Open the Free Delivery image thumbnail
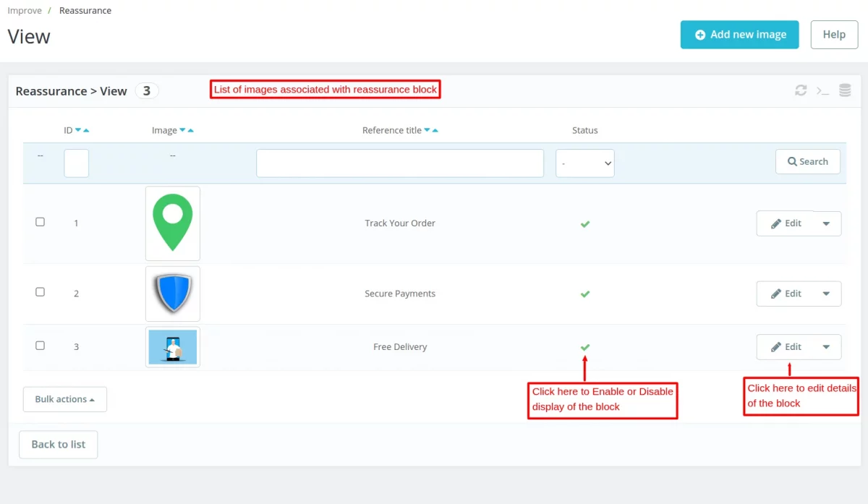This screenshot has height=504, width=868. [x=173, y=347]
